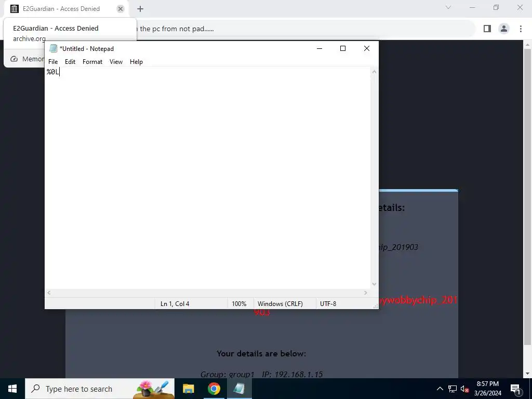Maximize the Notepad window

[343, 48]
